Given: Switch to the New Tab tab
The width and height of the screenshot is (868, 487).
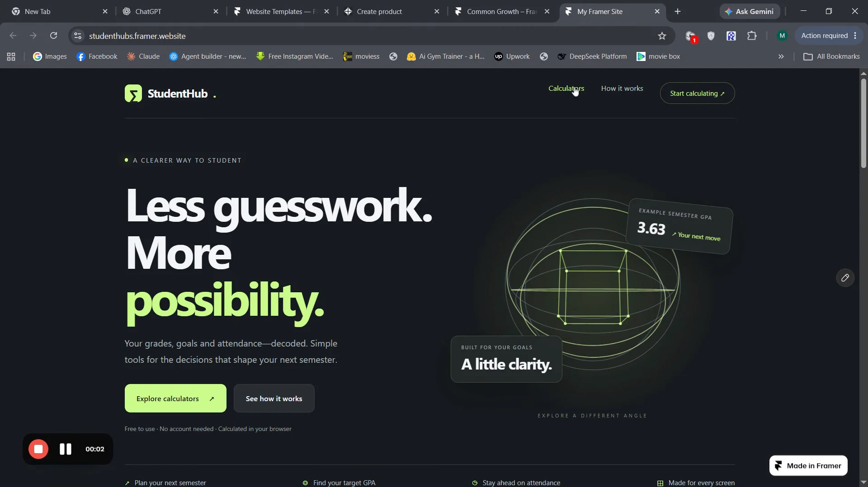Looking at the screenshot, I should click(60, 11).
